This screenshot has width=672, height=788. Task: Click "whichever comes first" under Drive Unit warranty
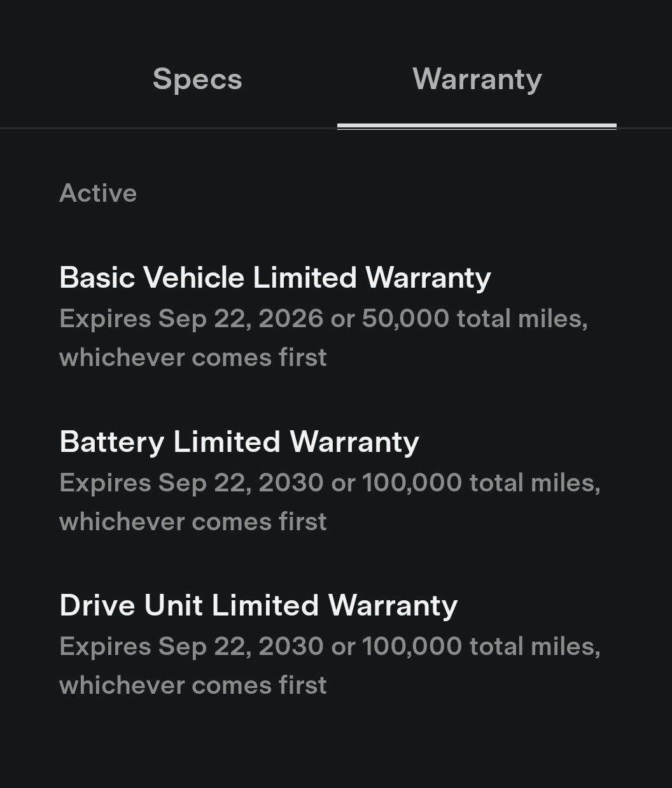point(193,685)
